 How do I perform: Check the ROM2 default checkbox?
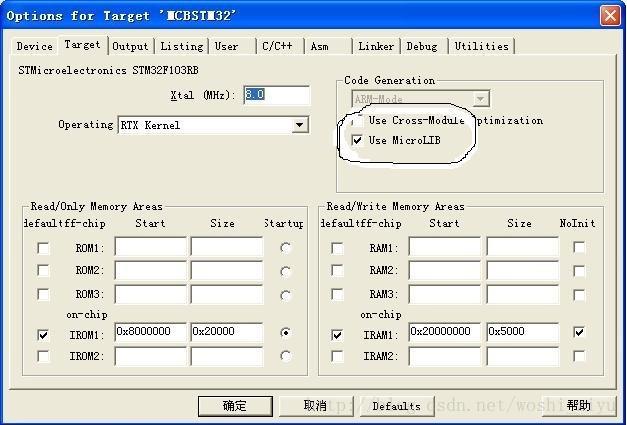tap(43, 271)
